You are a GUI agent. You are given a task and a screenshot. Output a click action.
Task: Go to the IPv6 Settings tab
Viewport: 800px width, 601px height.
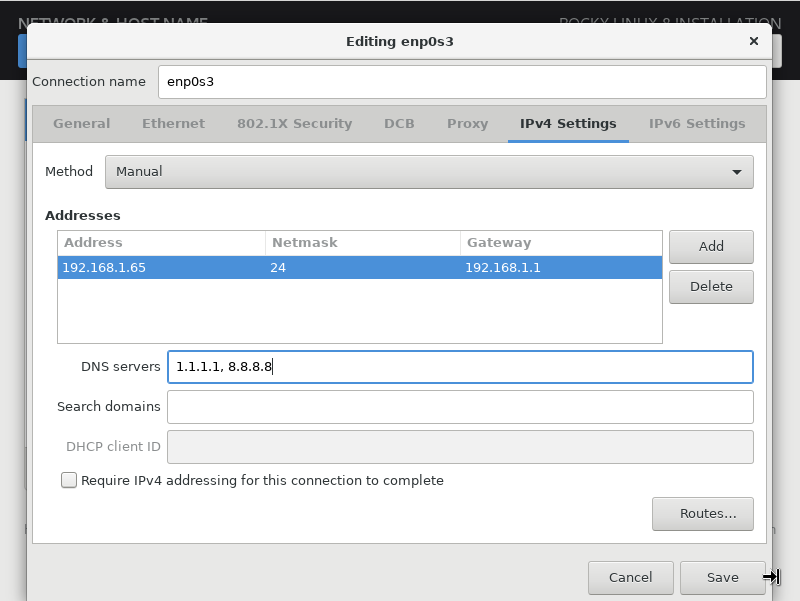[x=697, y=124]
